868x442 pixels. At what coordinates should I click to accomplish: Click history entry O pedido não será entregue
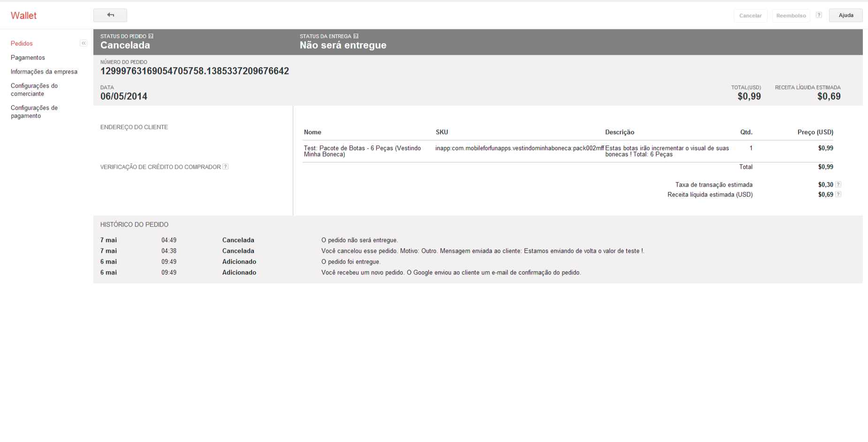(359, 240)
